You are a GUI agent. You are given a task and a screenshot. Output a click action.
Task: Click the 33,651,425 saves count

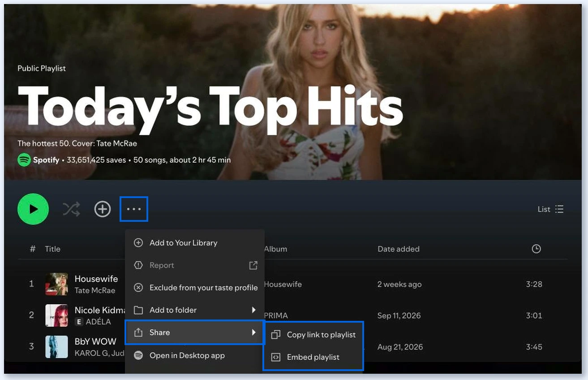coord(96,160)
